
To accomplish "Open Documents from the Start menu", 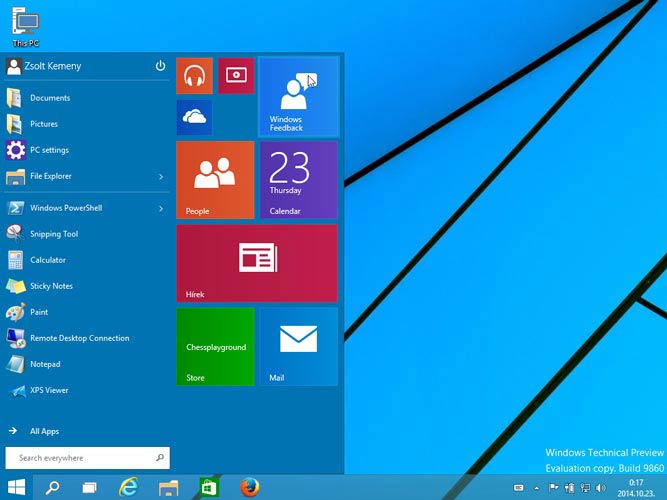I will click(87, 98).
